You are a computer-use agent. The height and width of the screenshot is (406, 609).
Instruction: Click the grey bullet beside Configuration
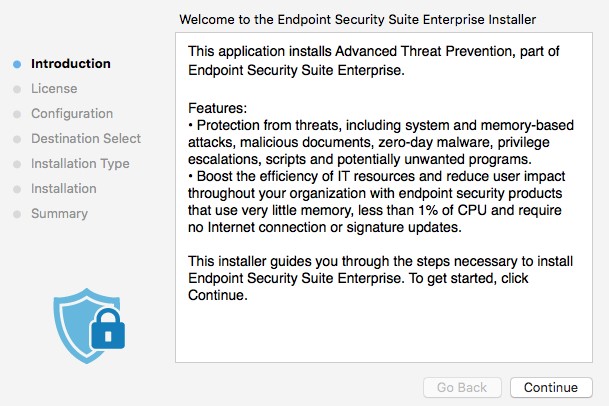[17, 114]
